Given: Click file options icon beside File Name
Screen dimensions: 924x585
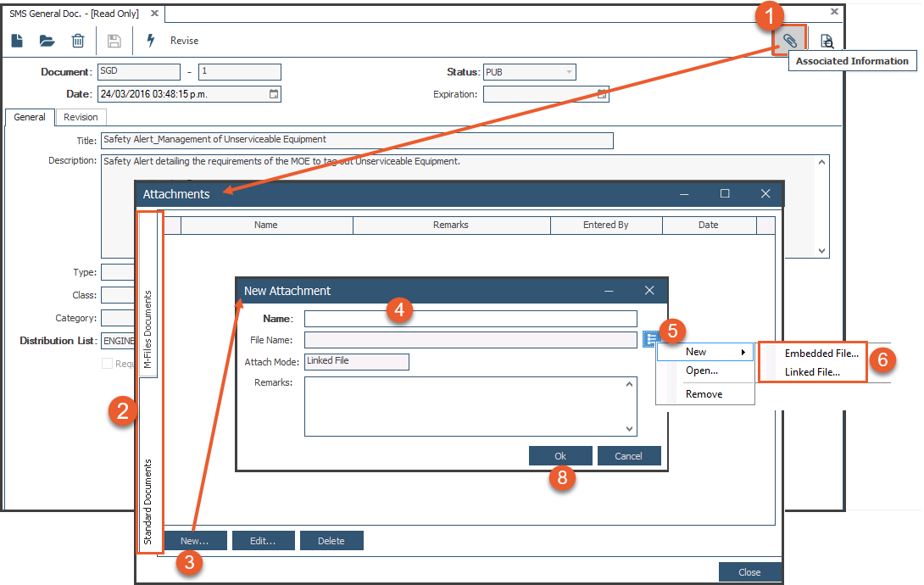Looking at the screenshot, I should (650, 339).
